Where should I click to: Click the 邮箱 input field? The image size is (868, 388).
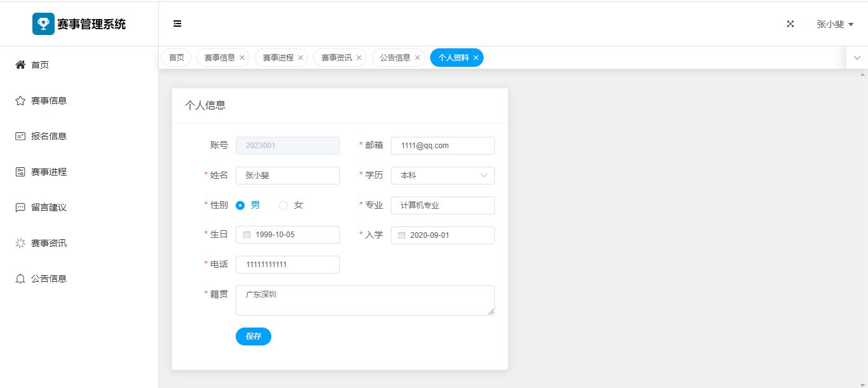[442, 146]
